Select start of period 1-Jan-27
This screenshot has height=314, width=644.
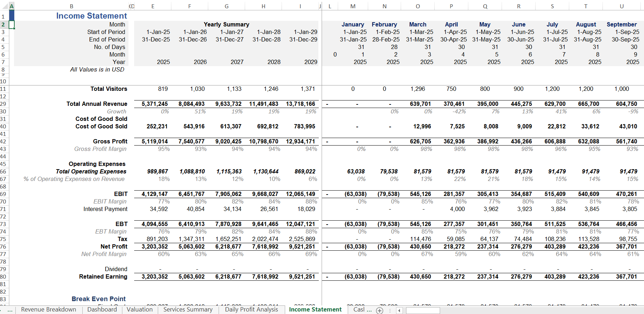pyautogui.click(x=232, y=32)
